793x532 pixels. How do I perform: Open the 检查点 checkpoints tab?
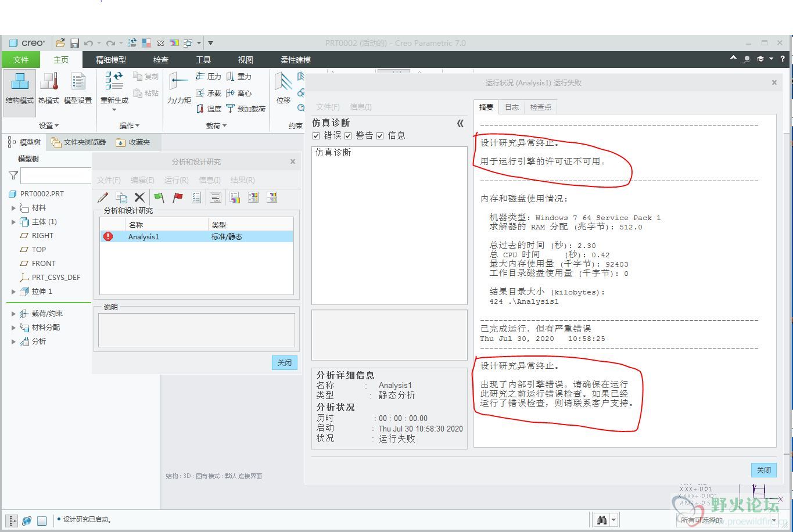(x=541, y=107)
